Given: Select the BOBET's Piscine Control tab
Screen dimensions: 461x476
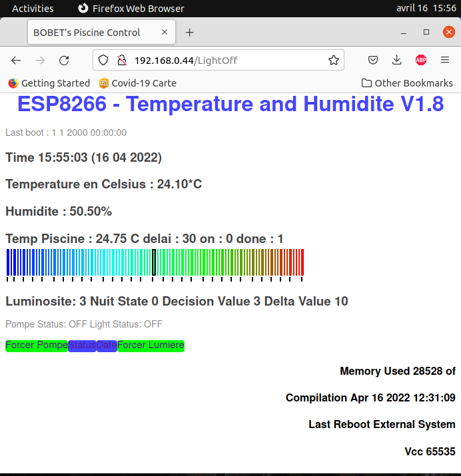Looking at the screenshot, I should point(101,32).
